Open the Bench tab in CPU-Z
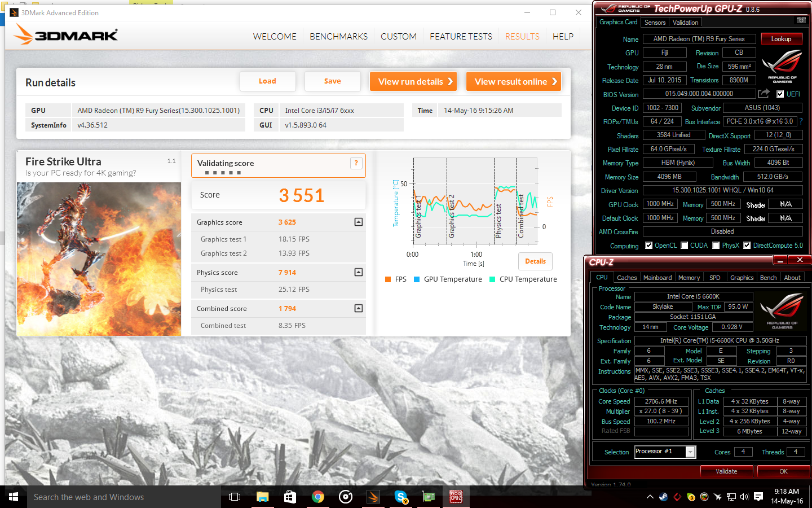 [x=769, y=278]
